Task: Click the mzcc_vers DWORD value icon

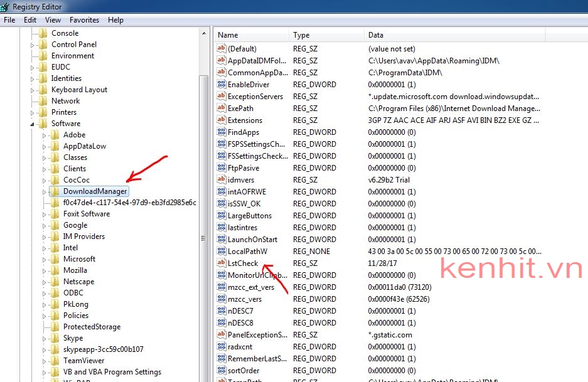Action: click(x=221, y=299)
